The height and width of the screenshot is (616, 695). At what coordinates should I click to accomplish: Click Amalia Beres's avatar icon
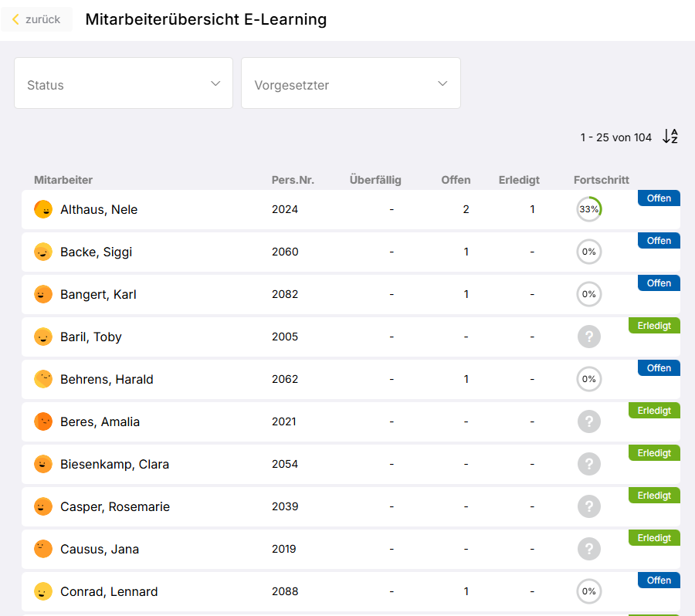tap(43, 421)
